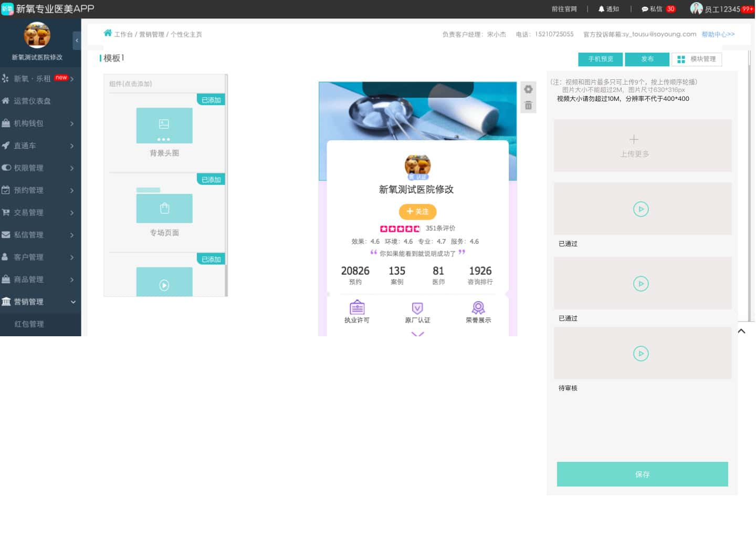This screenshot has height=538, width=756.
Task: Click the 商品管理 bag icon
Action: coord(6,279)
